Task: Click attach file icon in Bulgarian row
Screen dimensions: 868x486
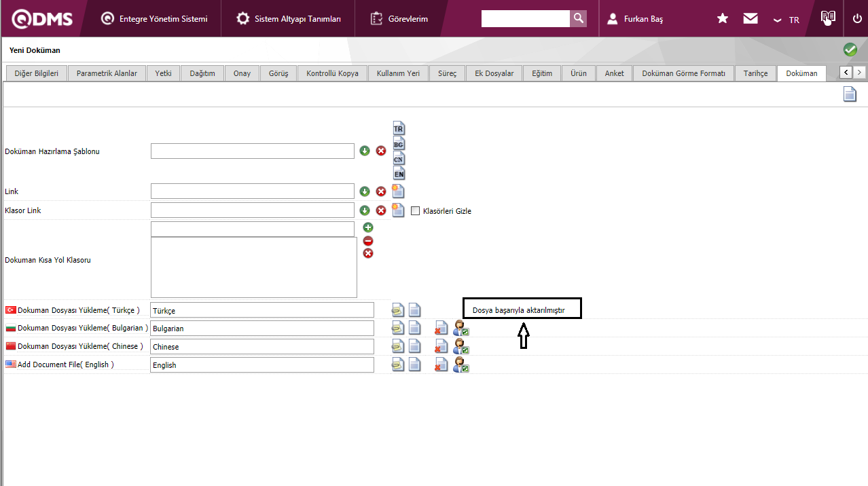Action: (x=398, y=329)
